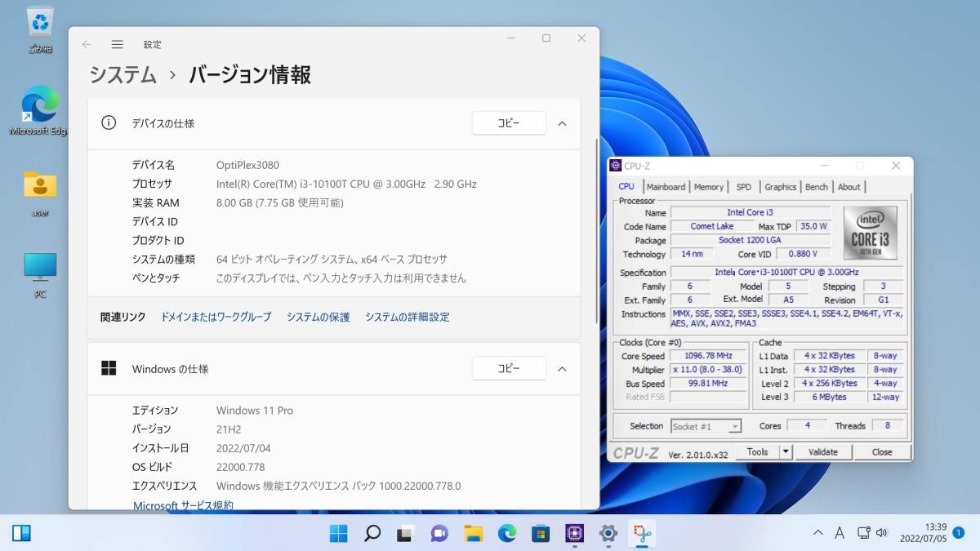Click the CPU-Z Tools button
Viewport: 980px width, 551px height.
pyautogui.click(x=757, y=451)
